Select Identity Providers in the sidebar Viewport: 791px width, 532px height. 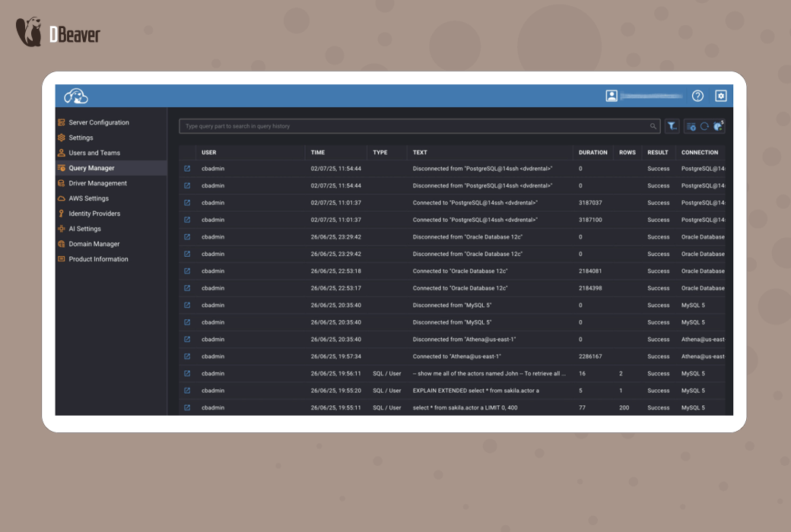[x=94, y=214]
